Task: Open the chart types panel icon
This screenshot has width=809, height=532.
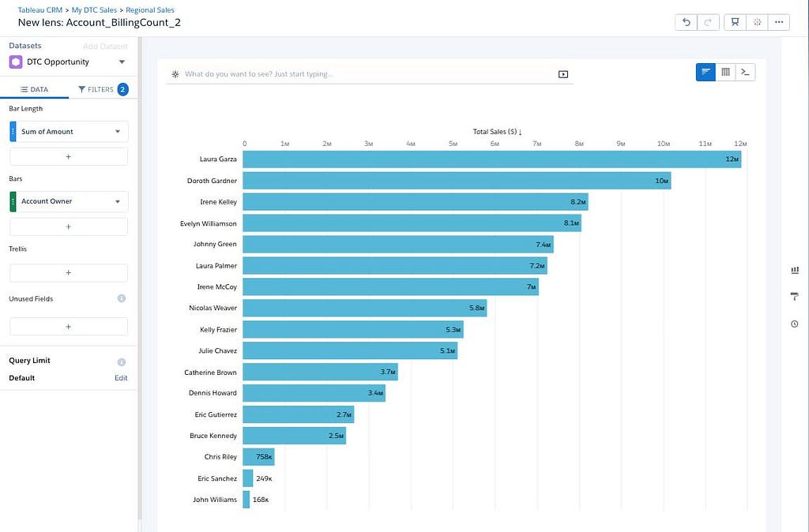Action: tap(795, 270)
